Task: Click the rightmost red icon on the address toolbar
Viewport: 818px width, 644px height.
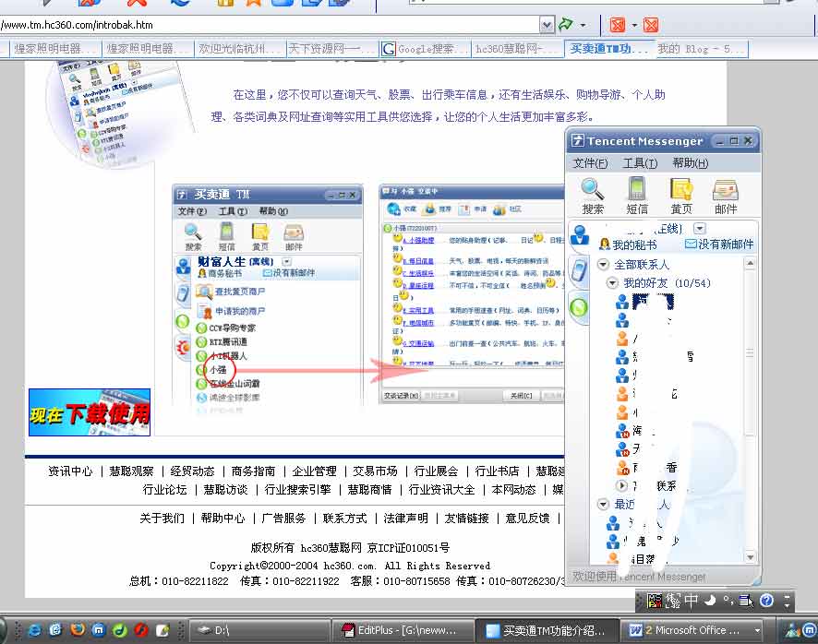Action: (651, 25)
